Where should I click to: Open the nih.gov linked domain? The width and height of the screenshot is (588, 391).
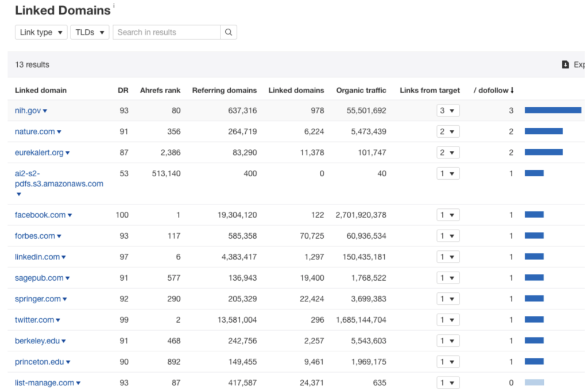pyautogui.click(x=28, y=111)
